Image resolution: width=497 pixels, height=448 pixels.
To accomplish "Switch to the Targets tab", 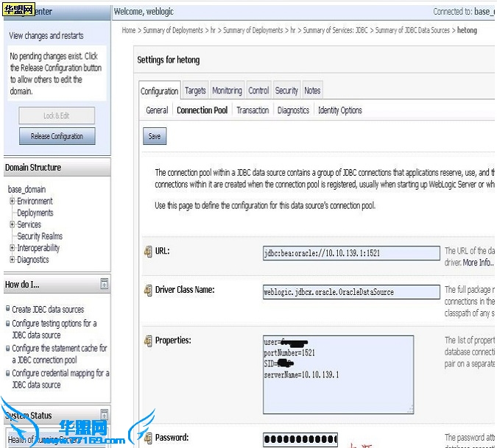I will point(195,90).
